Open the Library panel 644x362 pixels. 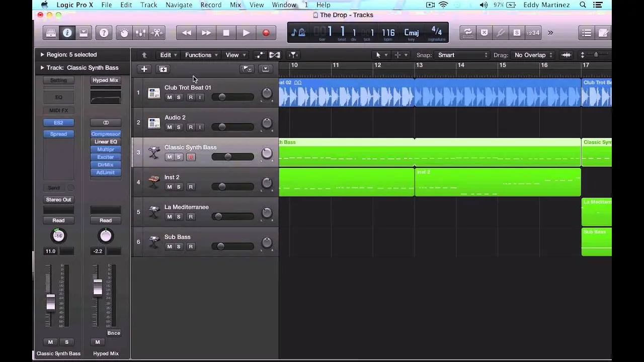tap(51, 33)
